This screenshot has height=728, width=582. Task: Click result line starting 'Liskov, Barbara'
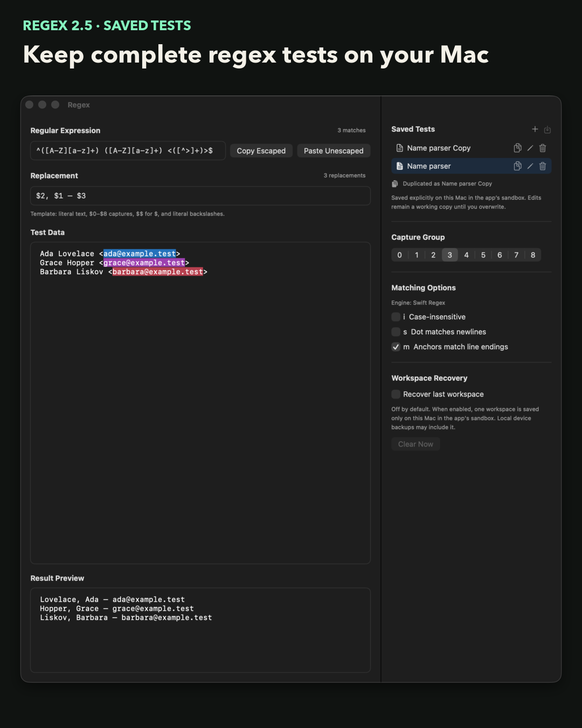pos(126,618)
